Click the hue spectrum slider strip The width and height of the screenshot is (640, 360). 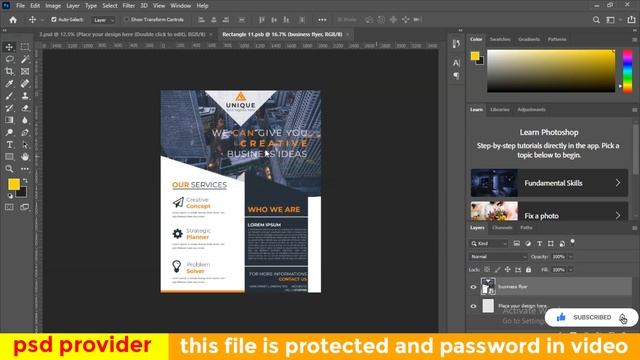point(627,71)
